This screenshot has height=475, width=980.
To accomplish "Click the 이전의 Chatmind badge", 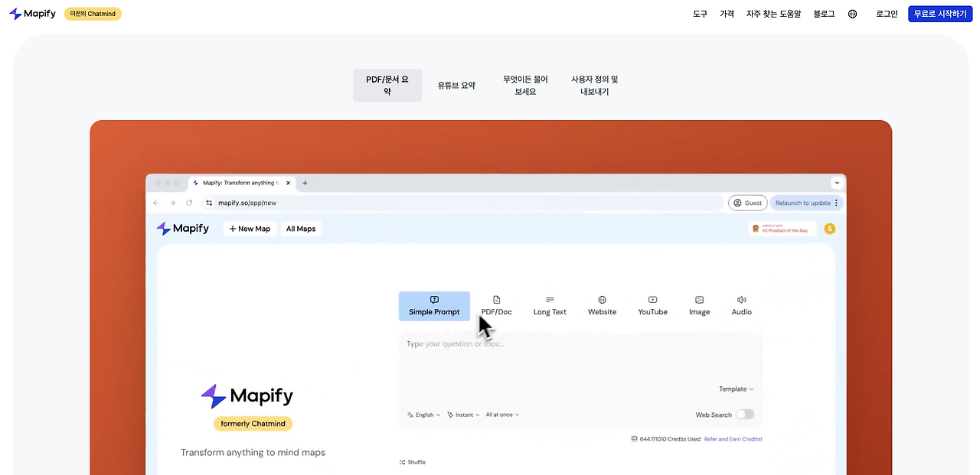I will [x=93, y=14].
